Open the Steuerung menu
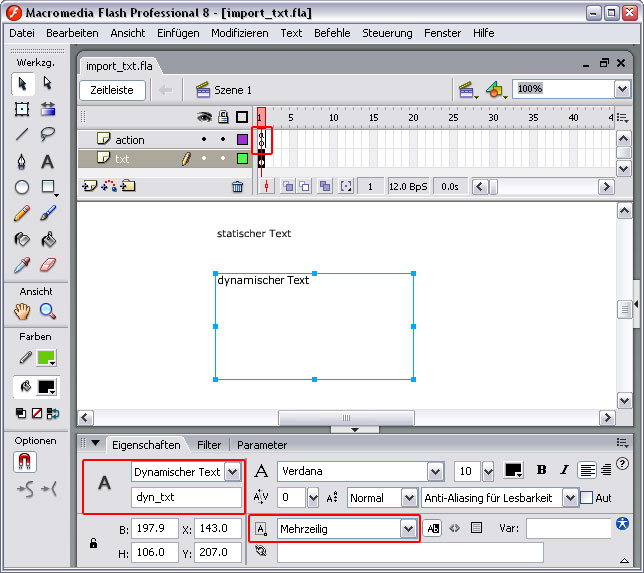The width and height of the screenshot is (644, 573). coord(387,33)
